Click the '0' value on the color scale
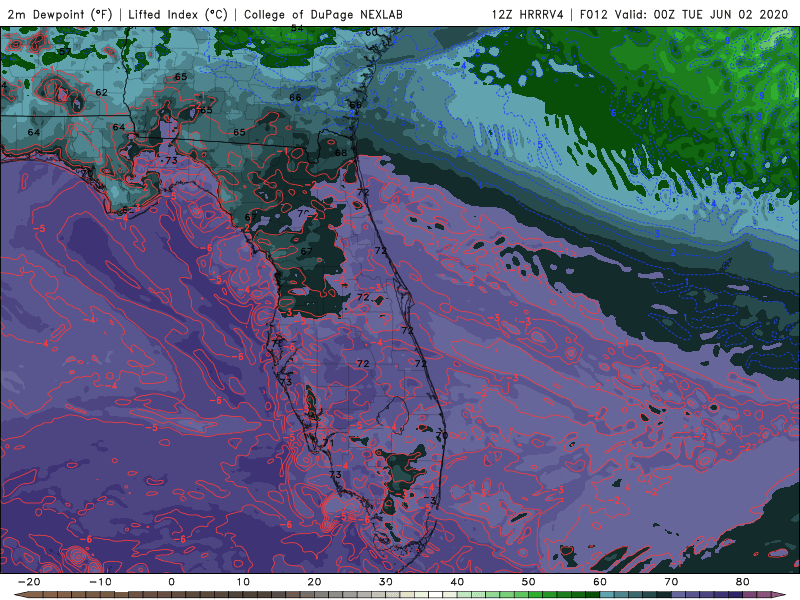 point(171,582)
